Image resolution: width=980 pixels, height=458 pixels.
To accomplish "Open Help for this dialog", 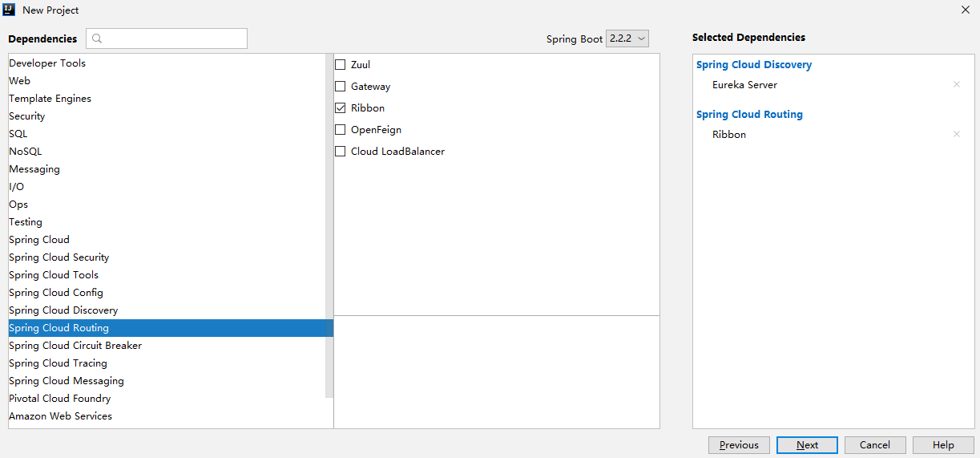I will pyautogui.click(x=943, y=445).
